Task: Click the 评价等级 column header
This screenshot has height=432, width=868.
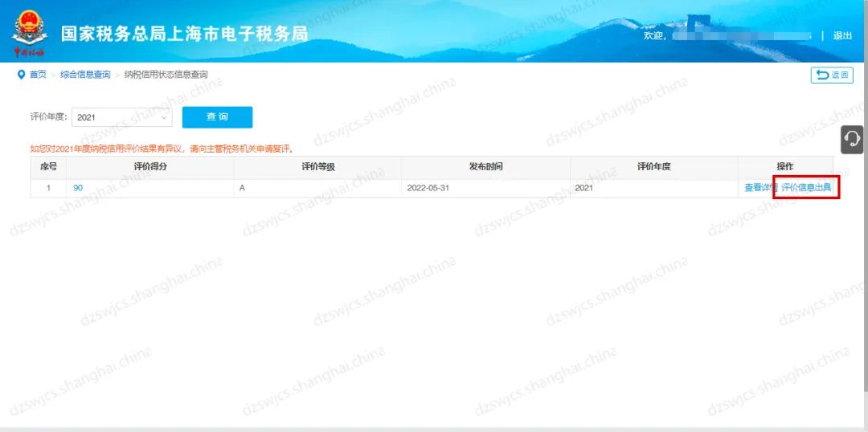Action: (317, 166)
